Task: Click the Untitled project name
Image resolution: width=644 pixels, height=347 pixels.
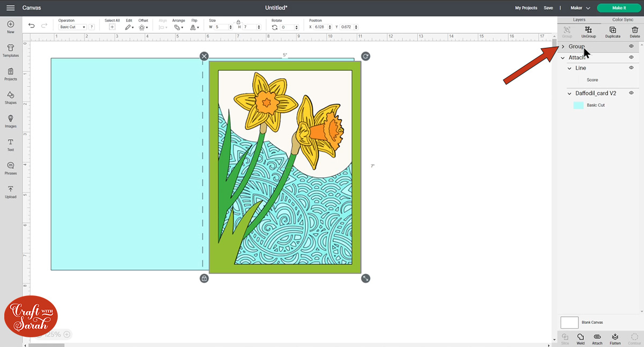Action: coord(276,8)
